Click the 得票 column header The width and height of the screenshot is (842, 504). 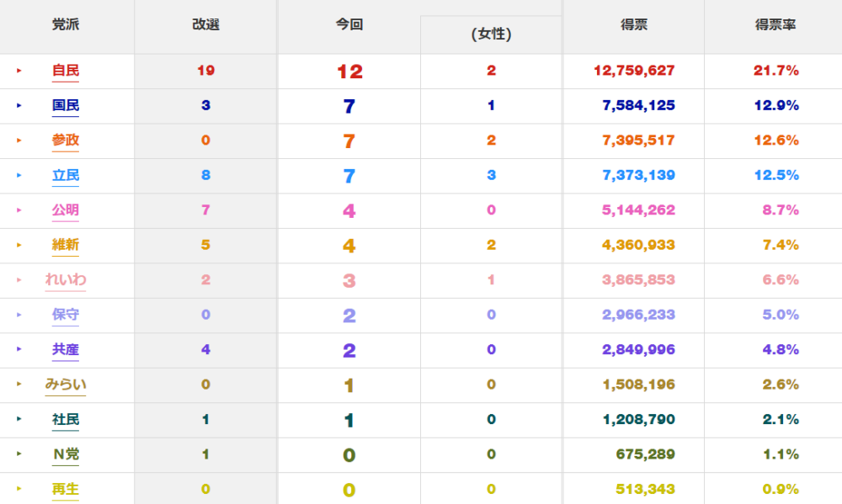(x=634, y=24)
